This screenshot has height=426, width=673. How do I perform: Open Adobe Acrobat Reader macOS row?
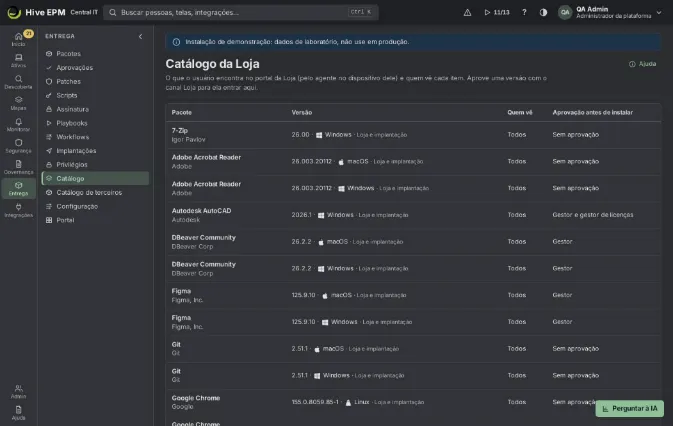413,162
